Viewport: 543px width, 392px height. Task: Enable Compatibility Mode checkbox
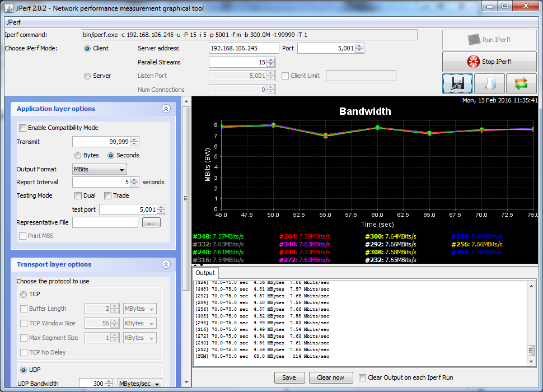23,128
